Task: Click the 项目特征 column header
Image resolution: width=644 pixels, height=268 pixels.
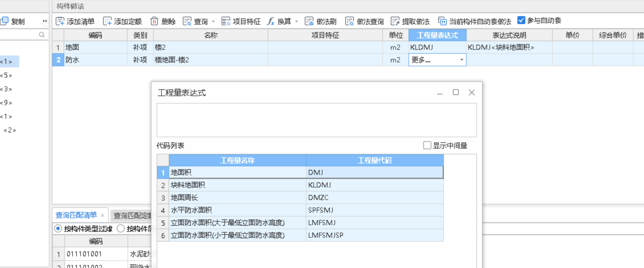Action: [325, 35]
